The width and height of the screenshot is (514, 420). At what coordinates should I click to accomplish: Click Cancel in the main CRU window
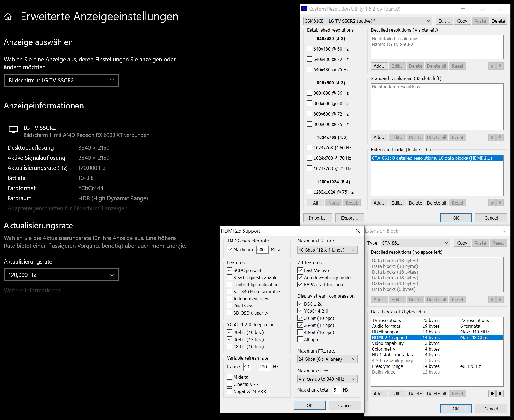click(491, 218)
